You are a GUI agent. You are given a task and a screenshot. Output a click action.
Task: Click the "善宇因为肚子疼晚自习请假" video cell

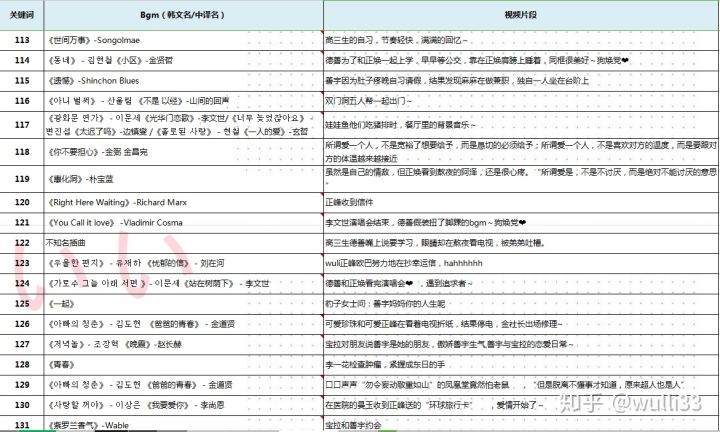pyautogui.click(x=521, y=81)
